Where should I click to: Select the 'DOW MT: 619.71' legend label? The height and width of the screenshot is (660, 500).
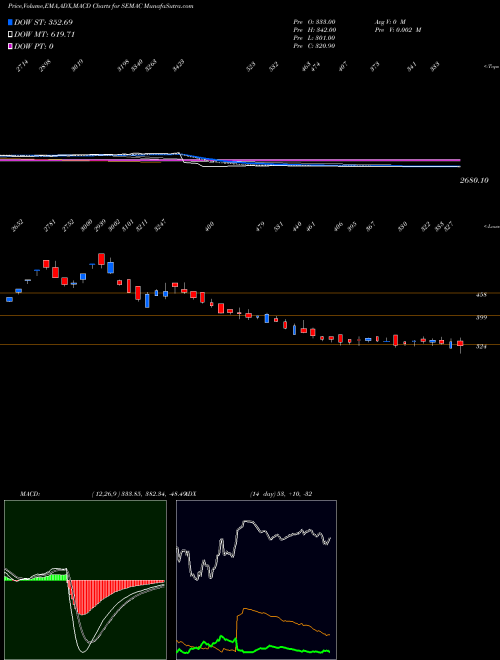click(x=44, y=35)
